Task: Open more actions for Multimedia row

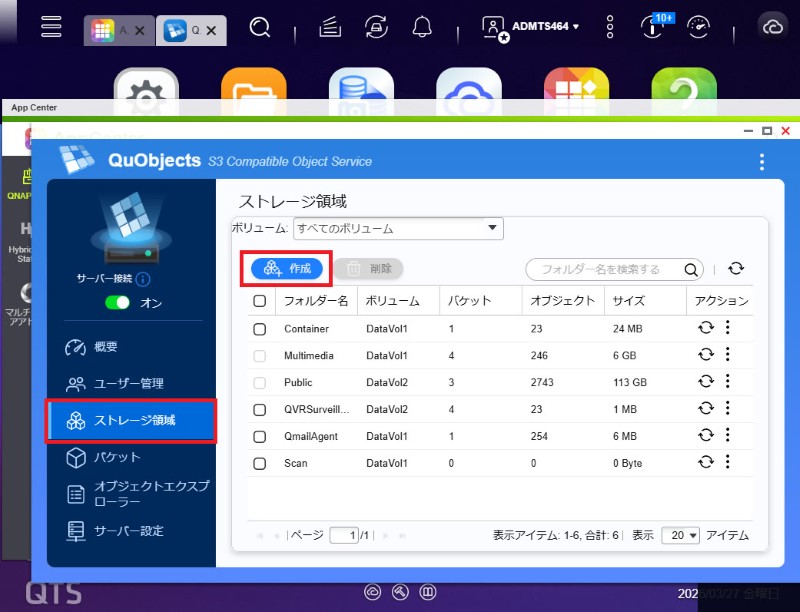Action: pyautogui.click(x=728, y=355)
